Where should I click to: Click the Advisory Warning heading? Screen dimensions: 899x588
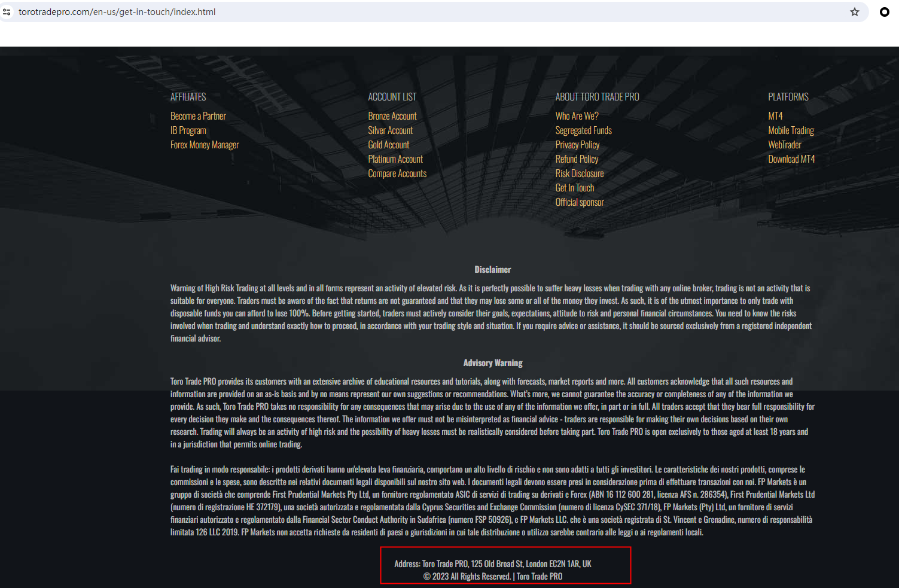[493, 363]
